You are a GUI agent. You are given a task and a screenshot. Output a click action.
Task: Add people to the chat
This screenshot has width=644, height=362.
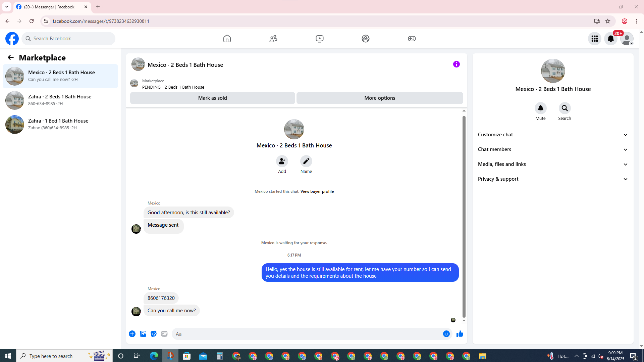[282, 161]
